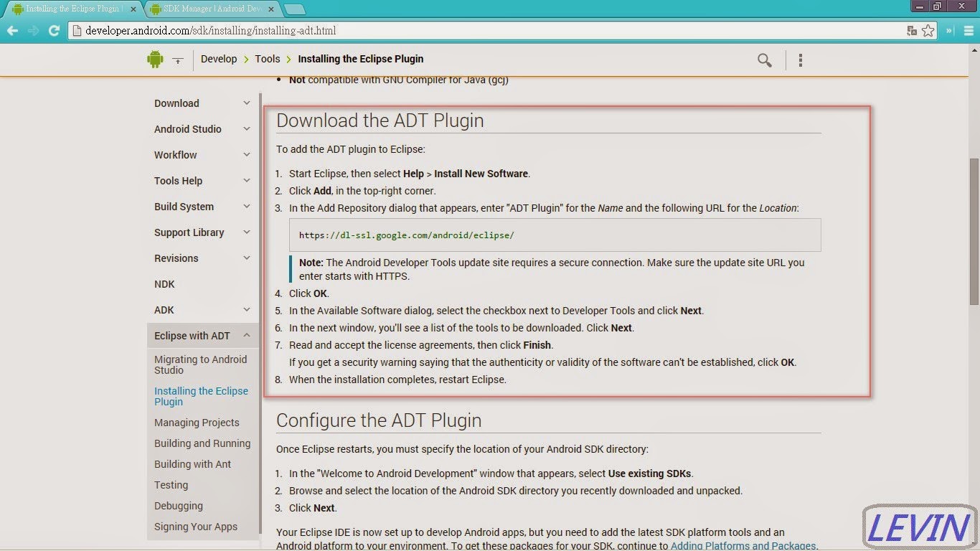Viewport: 980px width, 551px height.
Task: Close the SDK Manager tab
Action: pyautogui.click(x=272, y=9)
